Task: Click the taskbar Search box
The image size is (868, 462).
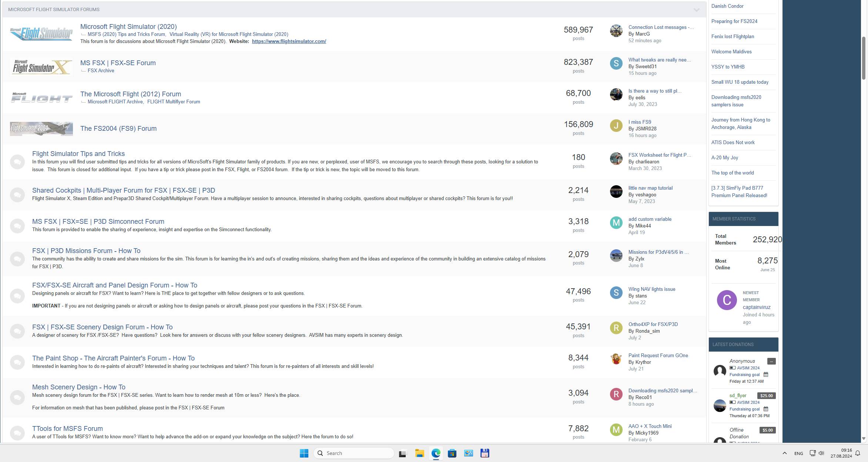Action: [x=353, y=453]
